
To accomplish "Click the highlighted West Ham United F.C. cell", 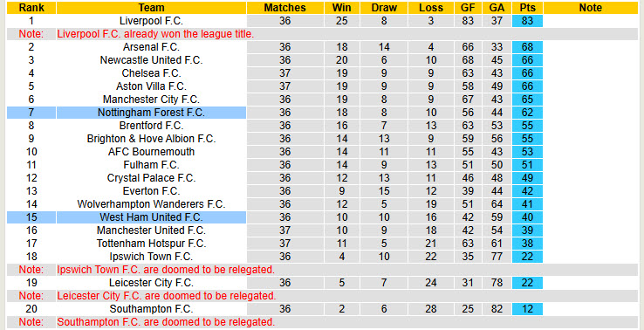I will [x=151, y=217].
